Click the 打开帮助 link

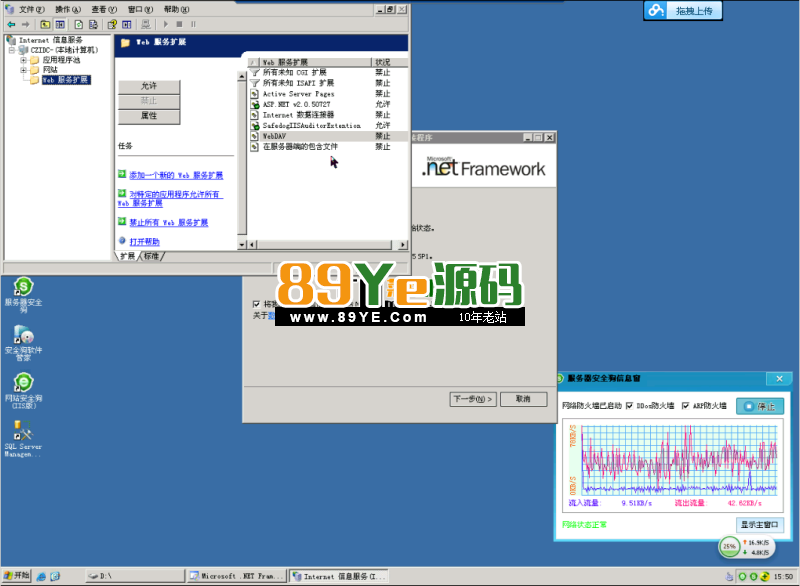click(144, 242)
